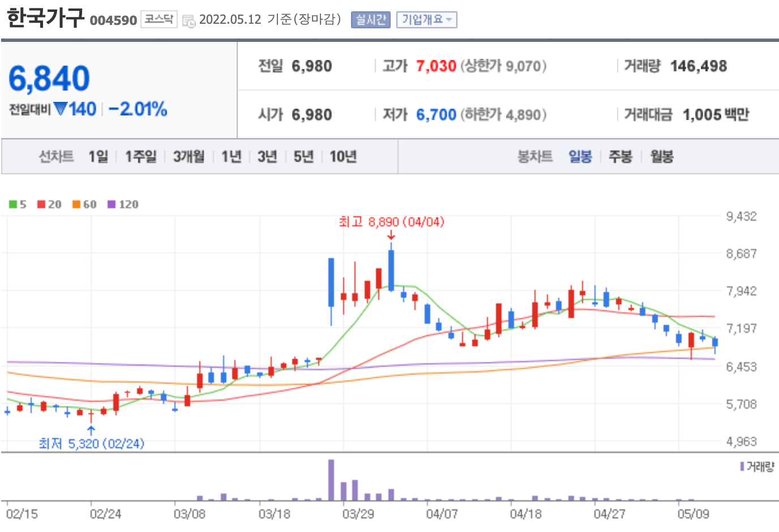Viewport: 779px width, 532px height.
Task: Switch to 월봉 monthly candle chart
Action: [662, 156]
